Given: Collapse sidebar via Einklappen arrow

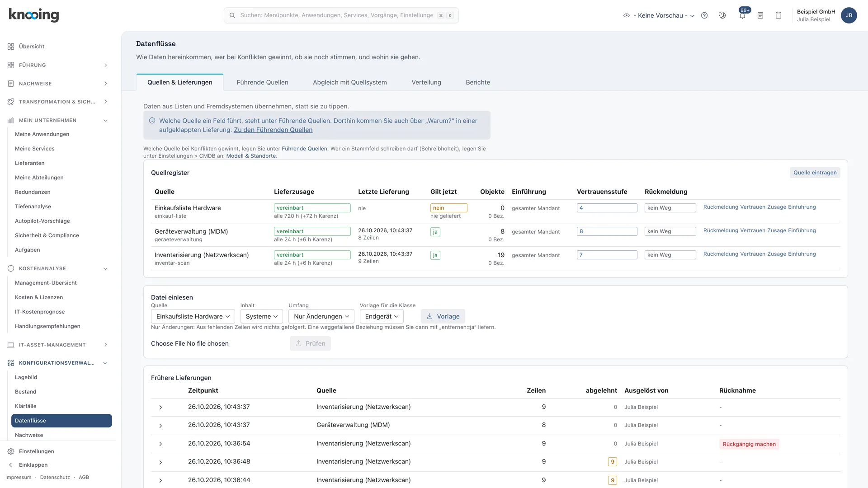Looking at the screenshot, I should pos(11,465).
